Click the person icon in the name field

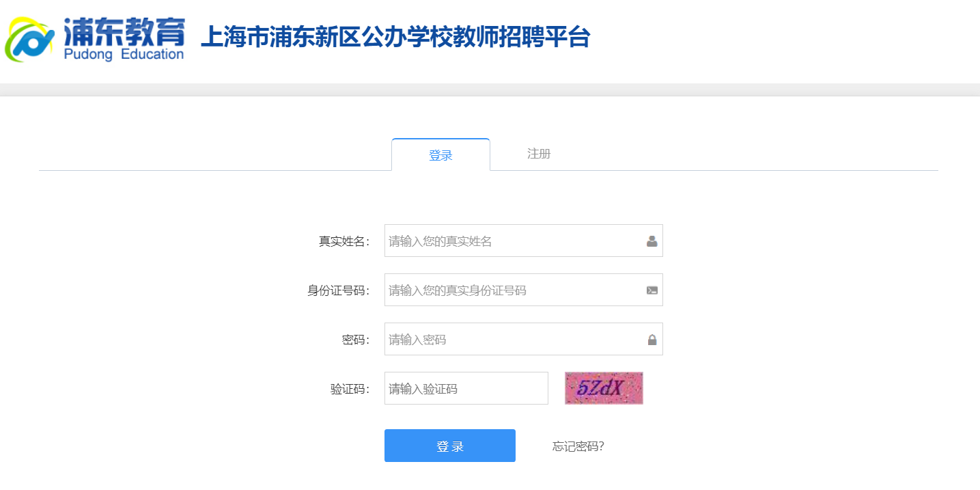tap(652, 241)
